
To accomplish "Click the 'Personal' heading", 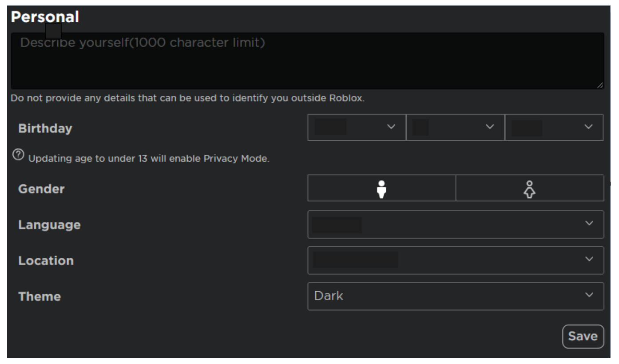I will click(44, 17).
